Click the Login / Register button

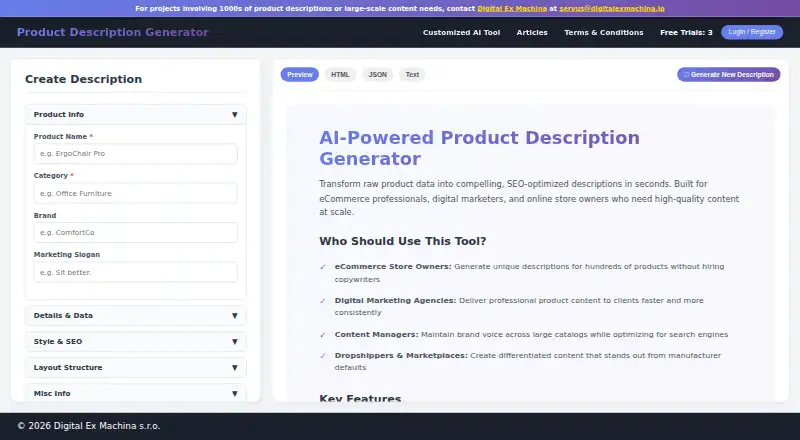tap(752, 32)
